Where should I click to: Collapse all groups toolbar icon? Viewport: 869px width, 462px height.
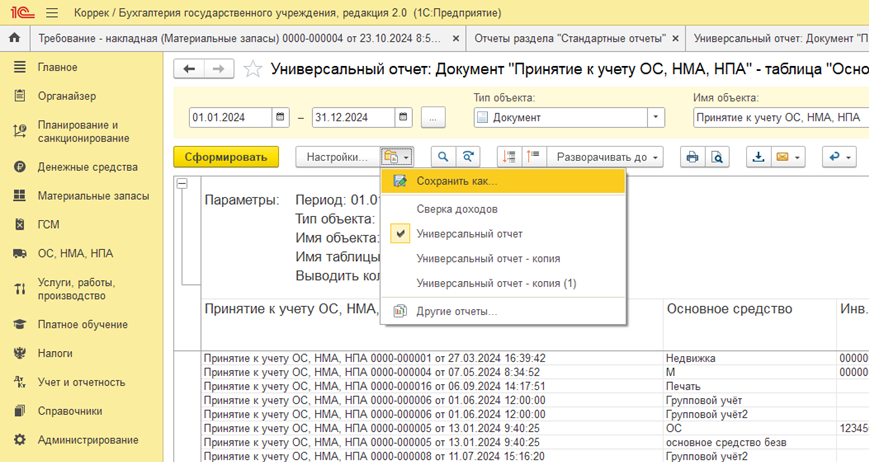(x=509, y=157)
